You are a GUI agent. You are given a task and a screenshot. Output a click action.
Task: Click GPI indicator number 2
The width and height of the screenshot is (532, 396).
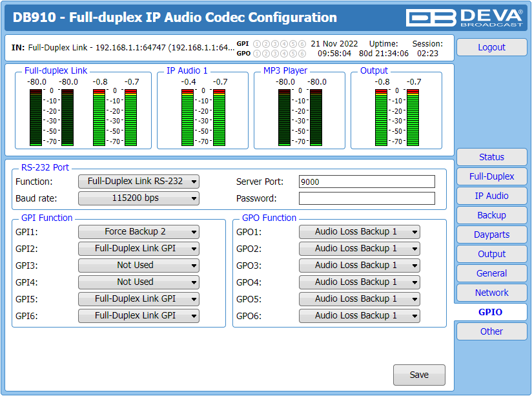click(x=266, y=44)
